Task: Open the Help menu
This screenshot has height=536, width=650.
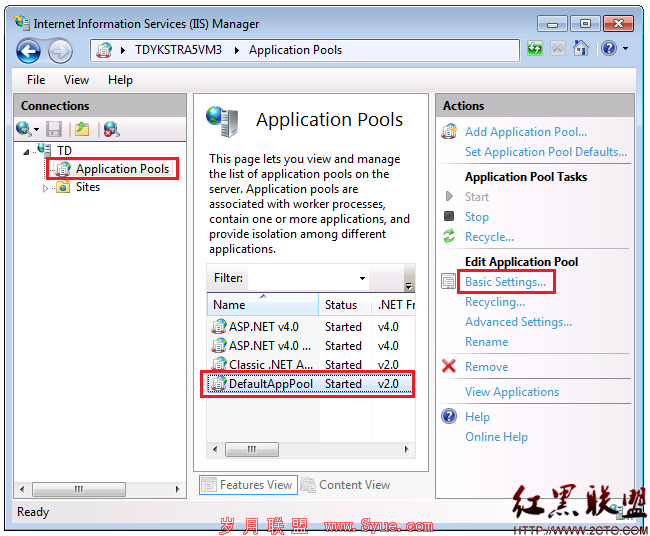Action: coord(120,80)
